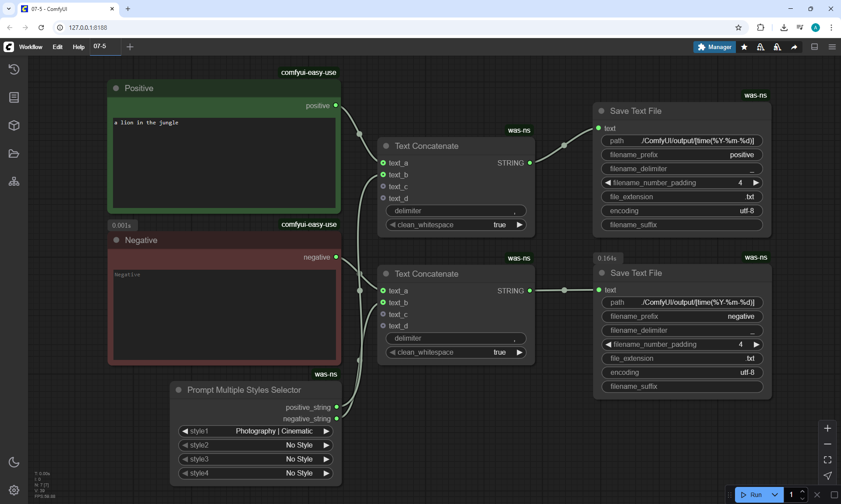
Task: Open the style1 Photography | Cinematic dropdown
Action: click(x=256, y=431)
